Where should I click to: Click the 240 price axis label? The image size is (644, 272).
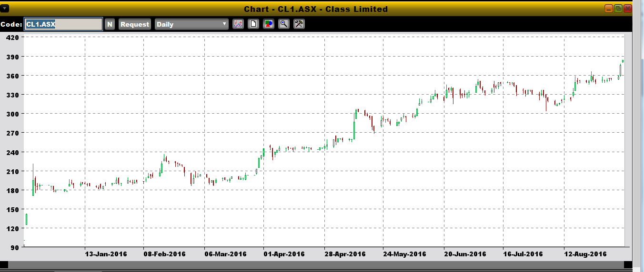pos(12,152)
